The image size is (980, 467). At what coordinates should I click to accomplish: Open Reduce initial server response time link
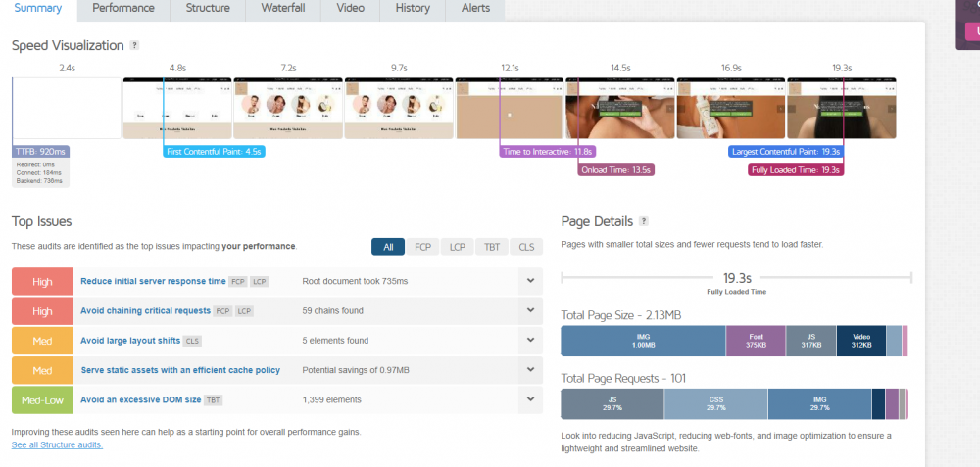(153, 282)
